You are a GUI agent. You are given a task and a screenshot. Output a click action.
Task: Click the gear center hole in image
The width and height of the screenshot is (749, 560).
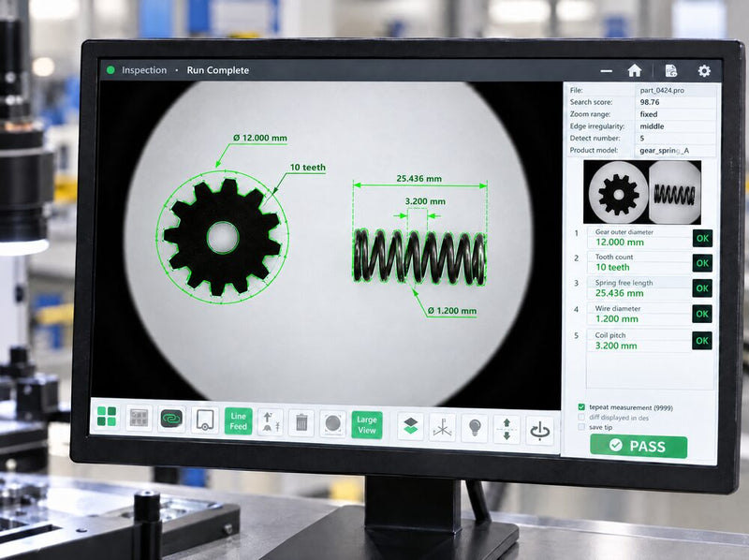click(223, 238)
